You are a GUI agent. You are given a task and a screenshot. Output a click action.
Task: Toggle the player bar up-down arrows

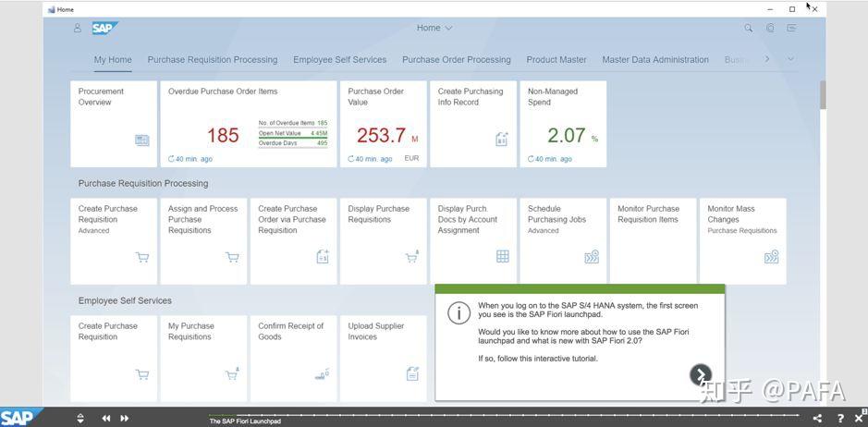coord(80,418)
